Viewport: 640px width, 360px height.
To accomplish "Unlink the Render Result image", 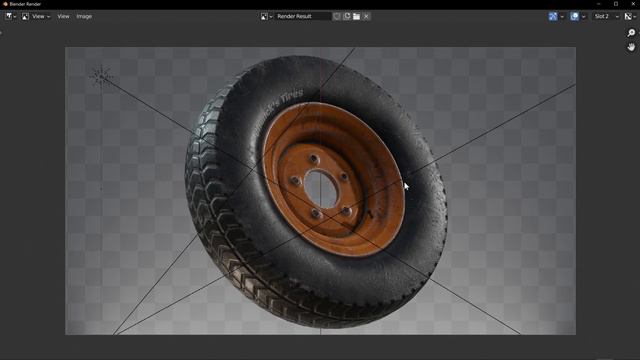I will coord(366,16).
